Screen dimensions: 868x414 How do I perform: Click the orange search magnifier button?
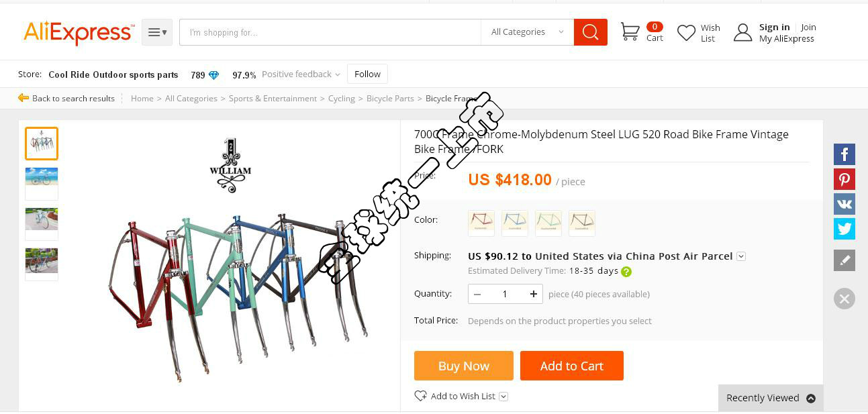point(591,32)
